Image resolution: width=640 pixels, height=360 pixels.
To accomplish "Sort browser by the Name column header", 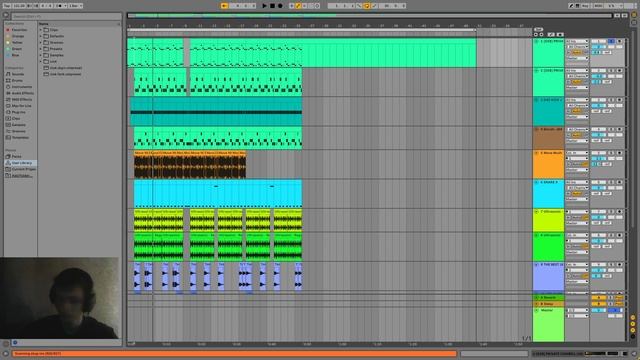I will click(80, 24).
